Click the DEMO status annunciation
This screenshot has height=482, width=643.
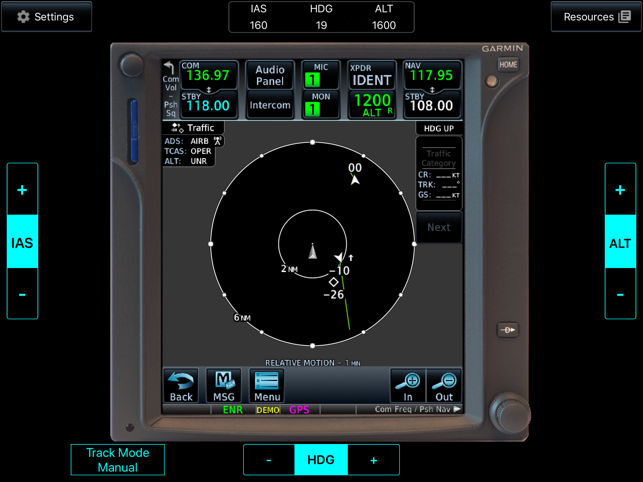pyautogui.click(x=268, y=410)
